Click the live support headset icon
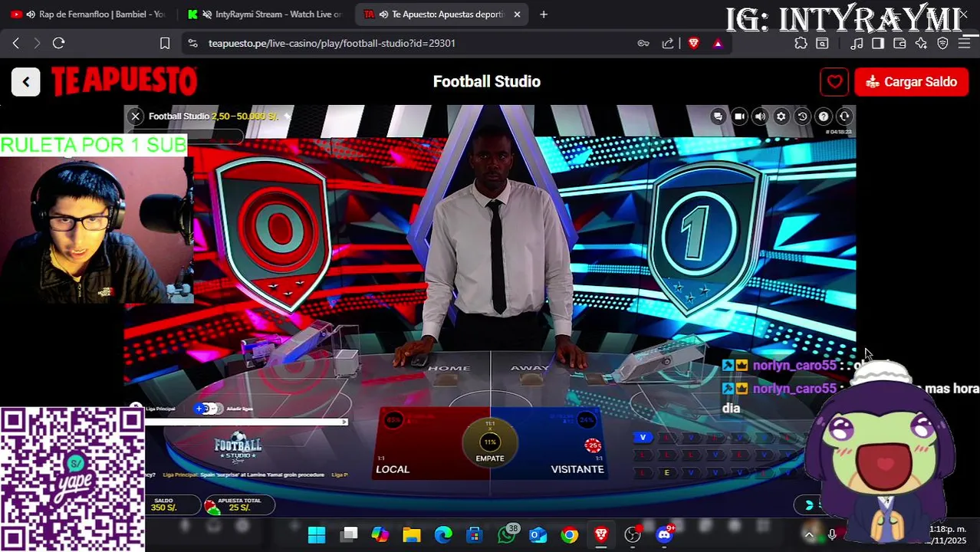The width and height of the screenshot is (980, 552). pyautogui.click(x=844, y=117)
